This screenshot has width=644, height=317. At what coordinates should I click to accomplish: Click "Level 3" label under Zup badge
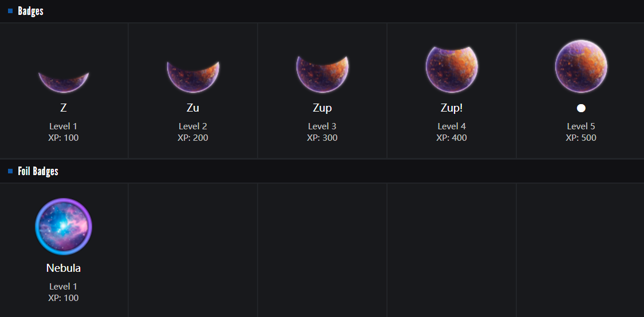pos(322,126)
